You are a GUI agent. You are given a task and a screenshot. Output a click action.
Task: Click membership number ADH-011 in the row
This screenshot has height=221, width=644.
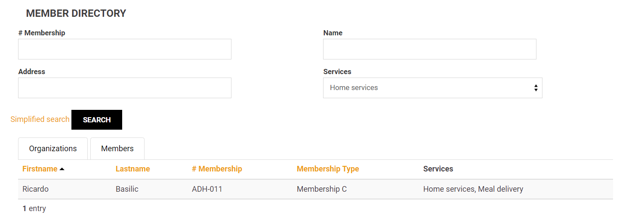(207, 189)
